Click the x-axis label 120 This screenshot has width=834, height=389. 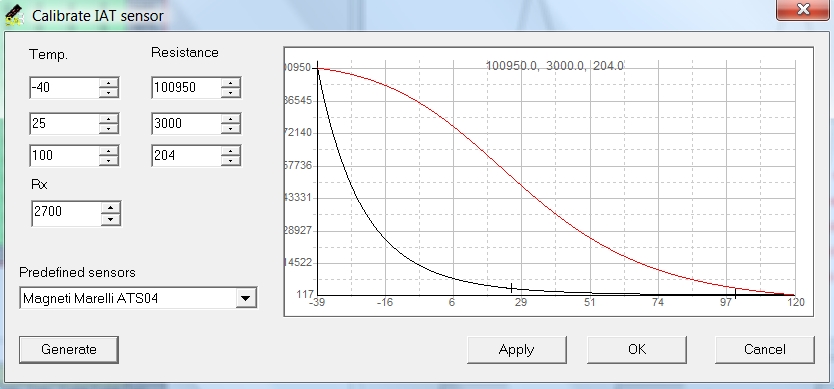(796, 302)
